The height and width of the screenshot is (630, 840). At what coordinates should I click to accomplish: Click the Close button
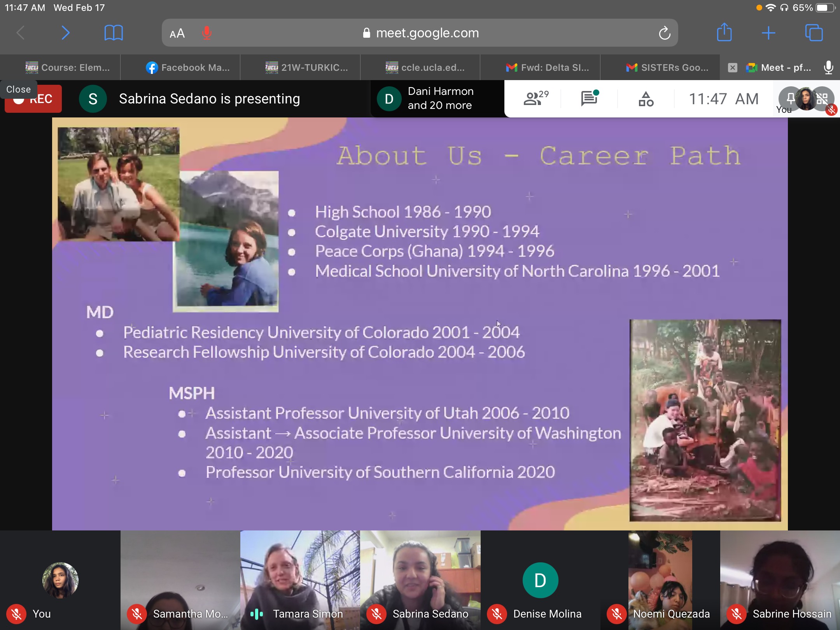[x=18, y=89]
